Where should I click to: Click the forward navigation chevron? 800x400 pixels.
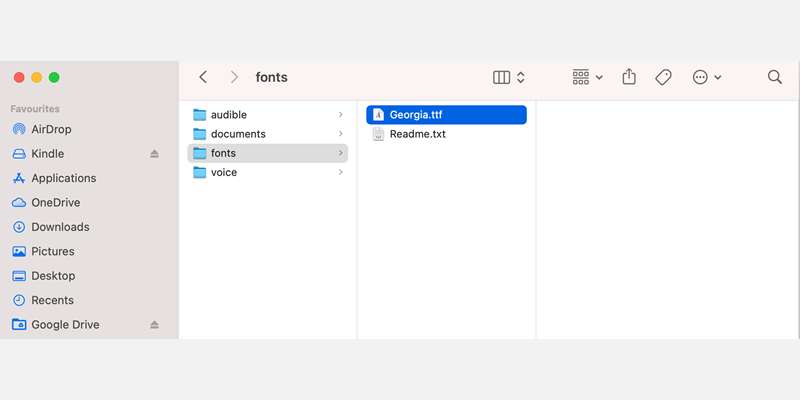click(234, 77)
